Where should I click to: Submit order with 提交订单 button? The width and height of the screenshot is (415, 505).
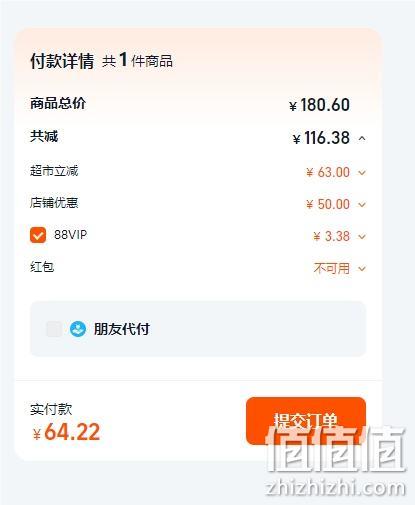[306, 421]
